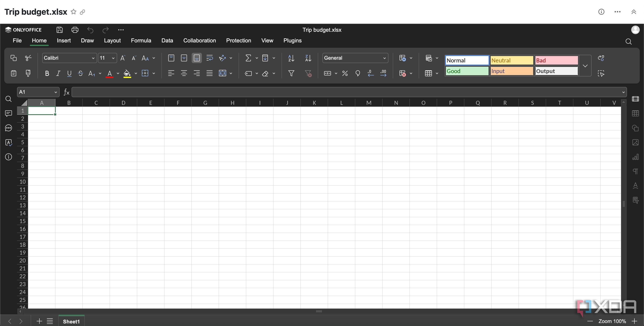Decrease font size with smaller A icon

tap(134, 58)
